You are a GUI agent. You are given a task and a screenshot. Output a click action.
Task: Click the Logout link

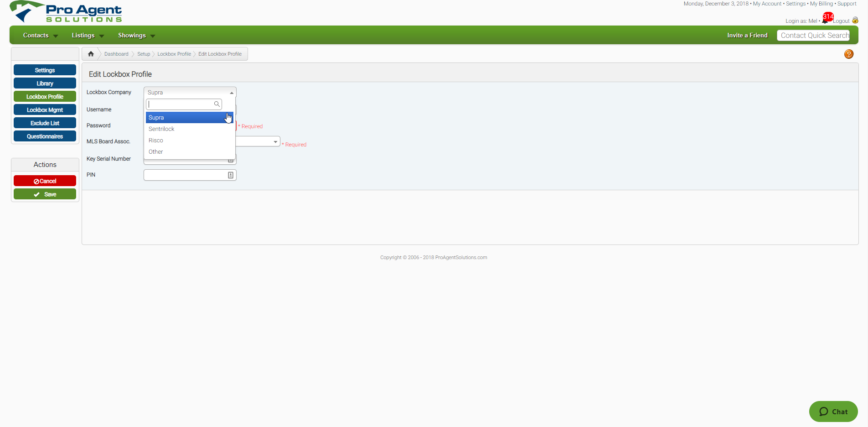(842, 21)
